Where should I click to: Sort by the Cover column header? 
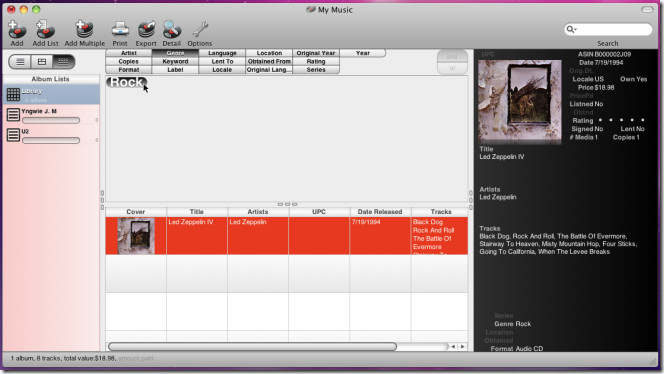click(x=136, y=212)
